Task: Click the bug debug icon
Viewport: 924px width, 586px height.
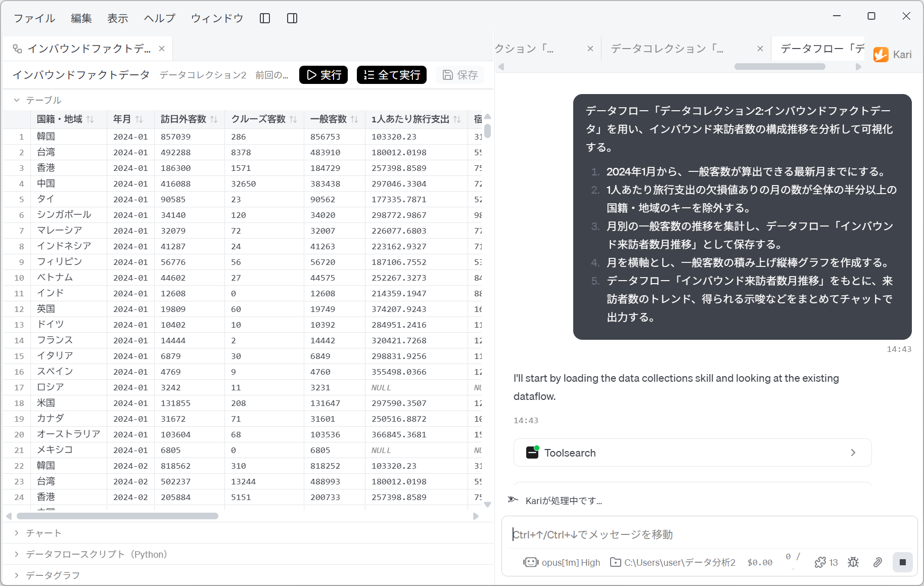Action: 853,562
